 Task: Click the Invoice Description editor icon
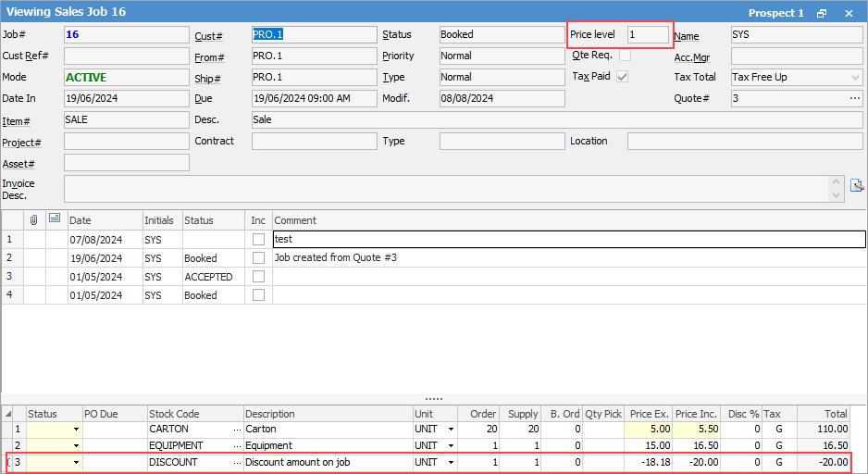coord(857,184)
